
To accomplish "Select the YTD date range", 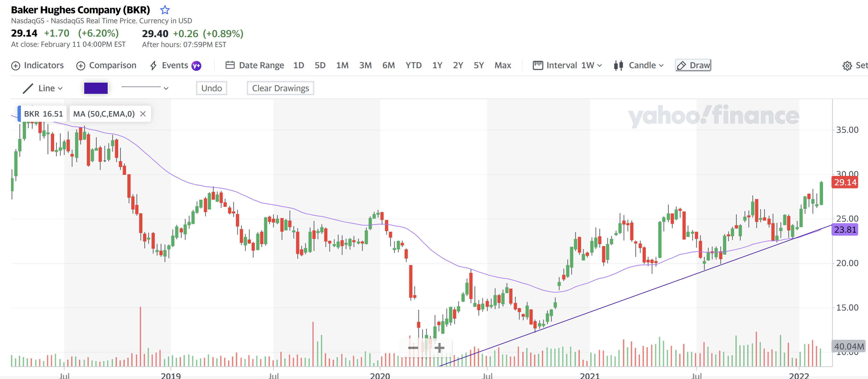I will [413, 65].
